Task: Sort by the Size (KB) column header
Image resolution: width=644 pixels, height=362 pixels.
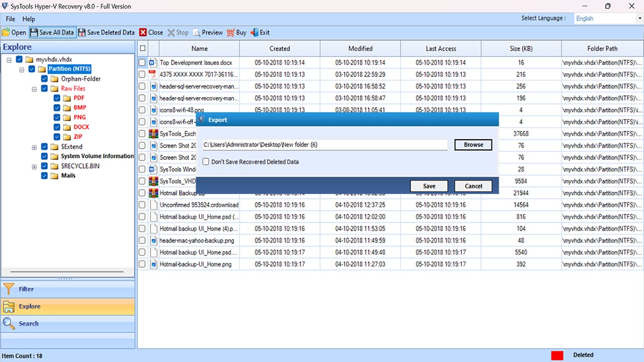Action: [521, 49]
